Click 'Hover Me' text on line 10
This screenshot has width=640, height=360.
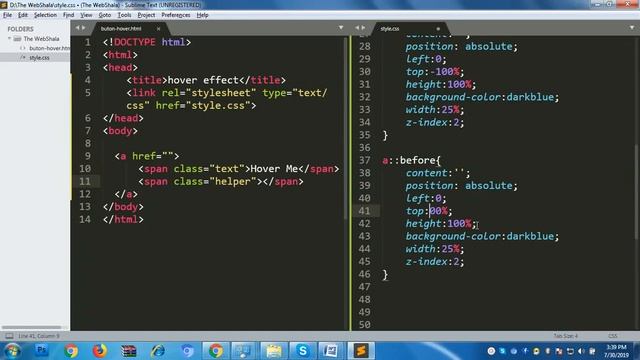click(274, 169)
